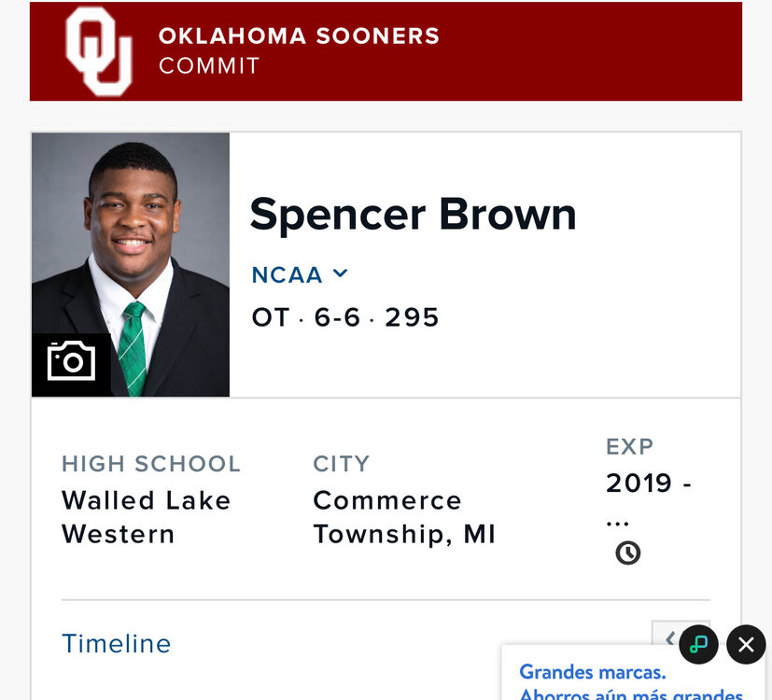Viewport: 772px width, 700px height.
Task: Click Oklahoma Sooners team name in banner
Action: pyautogui.click(x=299, y=36)
